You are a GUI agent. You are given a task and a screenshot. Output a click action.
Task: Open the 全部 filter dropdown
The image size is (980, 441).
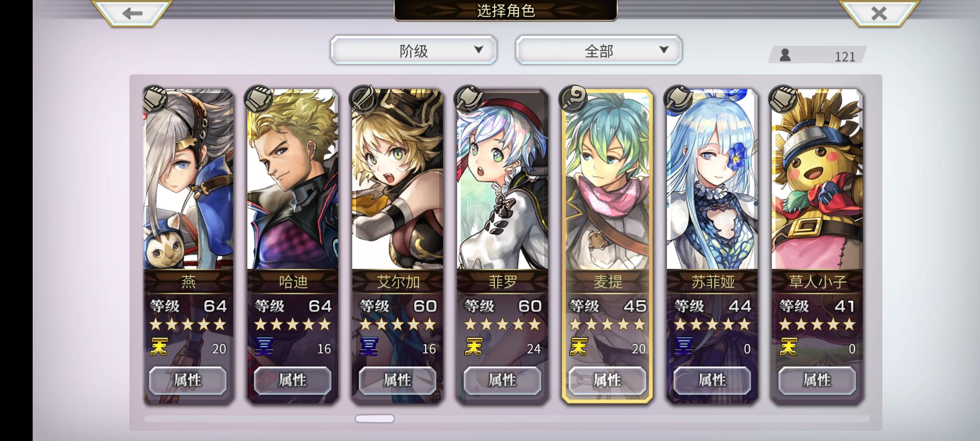point(599,50)
